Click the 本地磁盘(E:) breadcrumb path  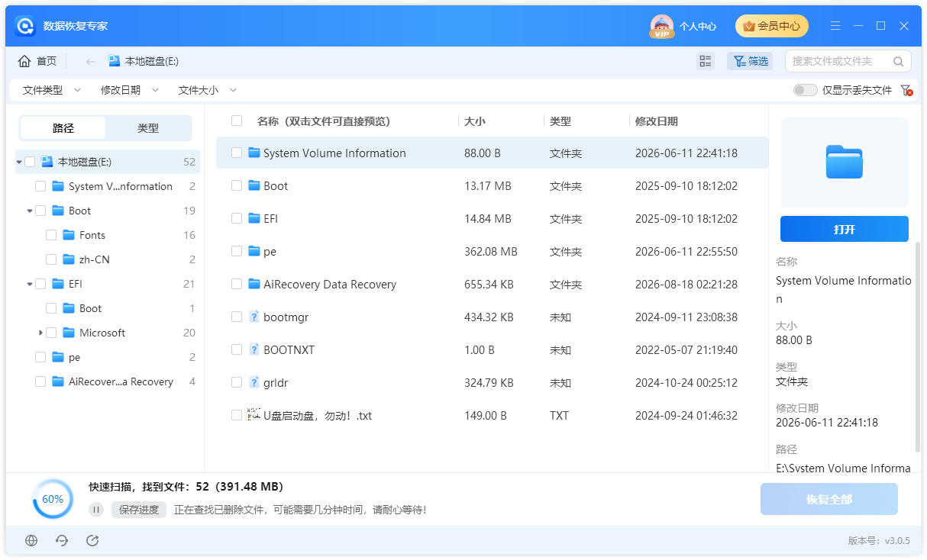[x=151, y=61]
